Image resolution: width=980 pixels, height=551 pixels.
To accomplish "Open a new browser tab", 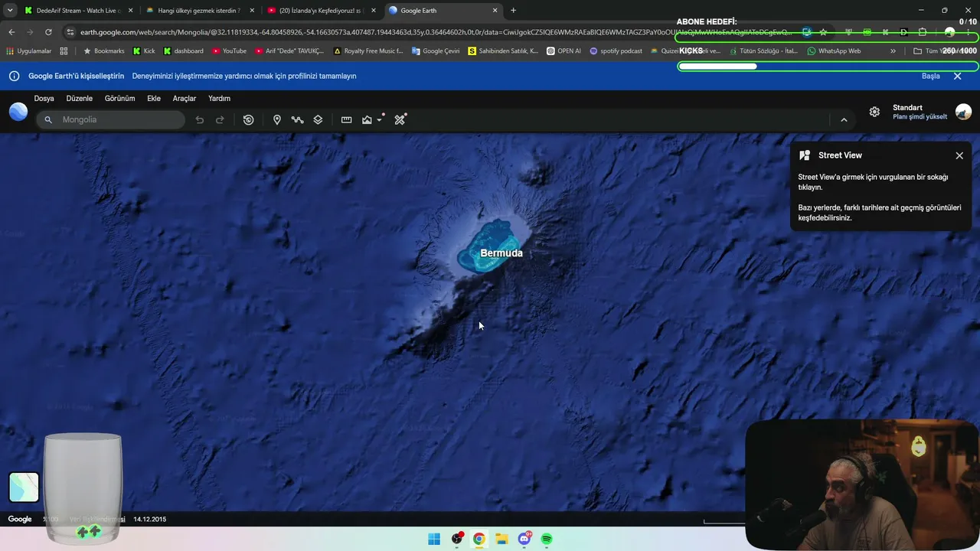I will [x=513, y=11].
